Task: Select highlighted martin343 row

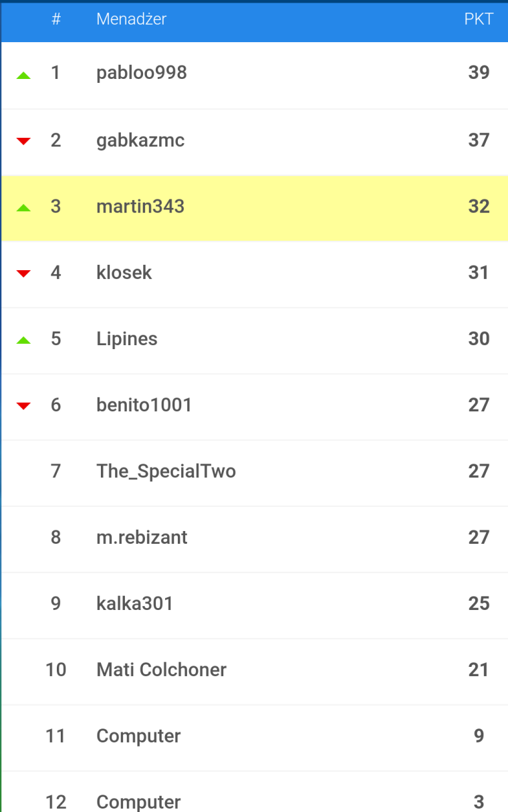Action: point(255,209)
